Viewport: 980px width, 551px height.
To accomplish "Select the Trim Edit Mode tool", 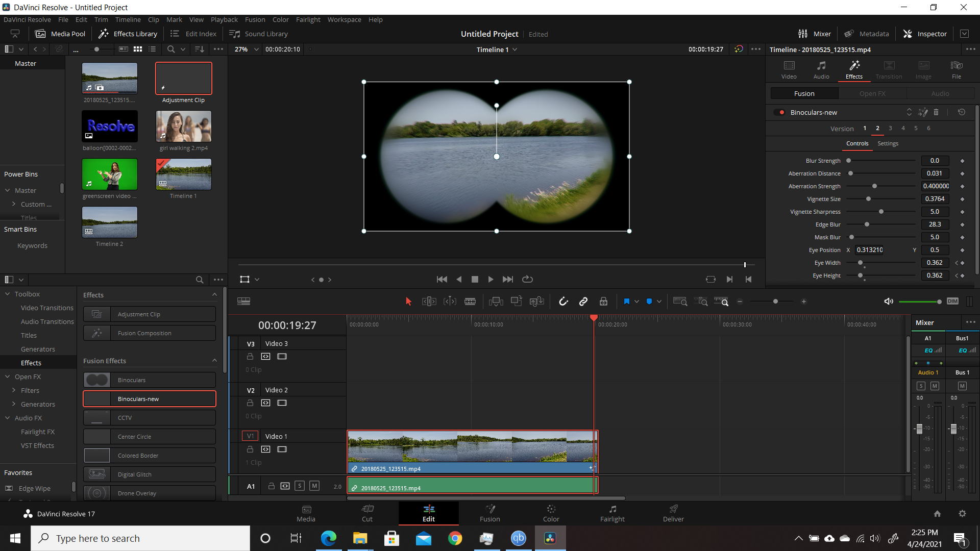I will (x=429, y=302).
